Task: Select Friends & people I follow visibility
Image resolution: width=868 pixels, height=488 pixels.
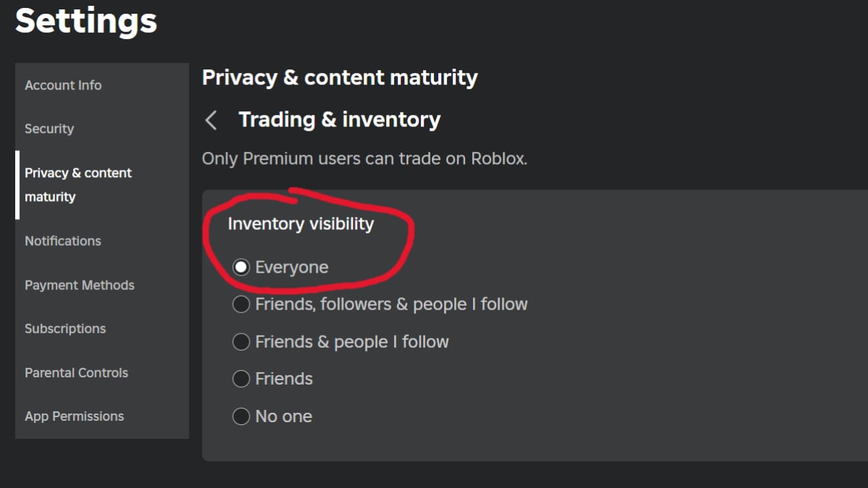Action: click(x=241, y=341)
